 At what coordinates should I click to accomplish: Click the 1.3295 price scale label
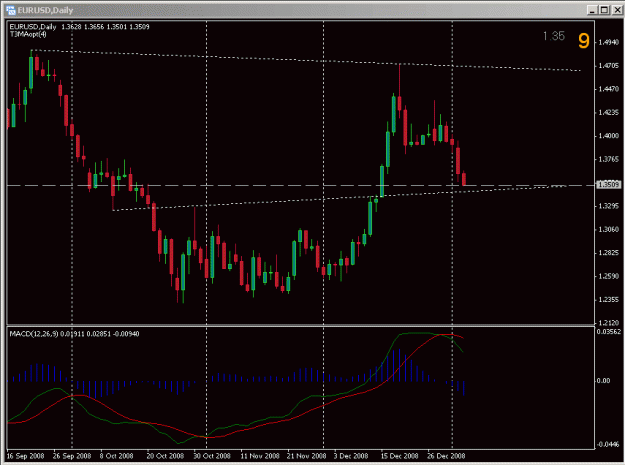coord(609,206)
